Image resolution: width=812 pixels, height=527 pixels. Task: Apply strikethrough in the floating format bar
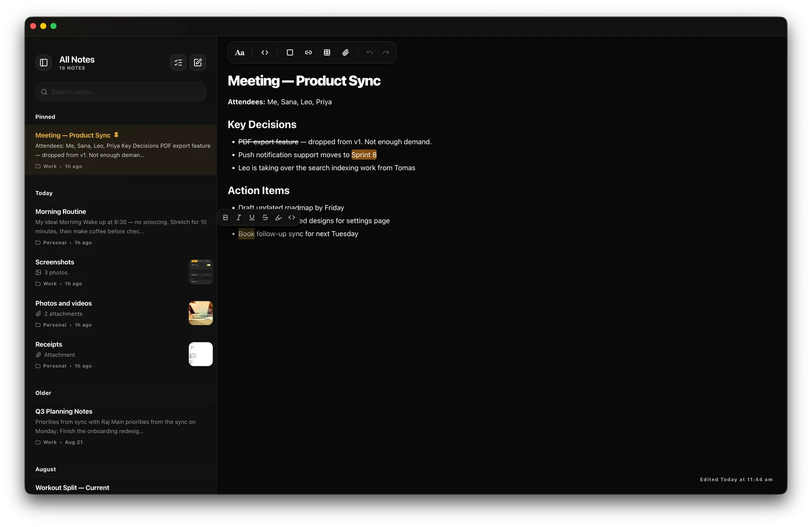(x=265, y=218)
